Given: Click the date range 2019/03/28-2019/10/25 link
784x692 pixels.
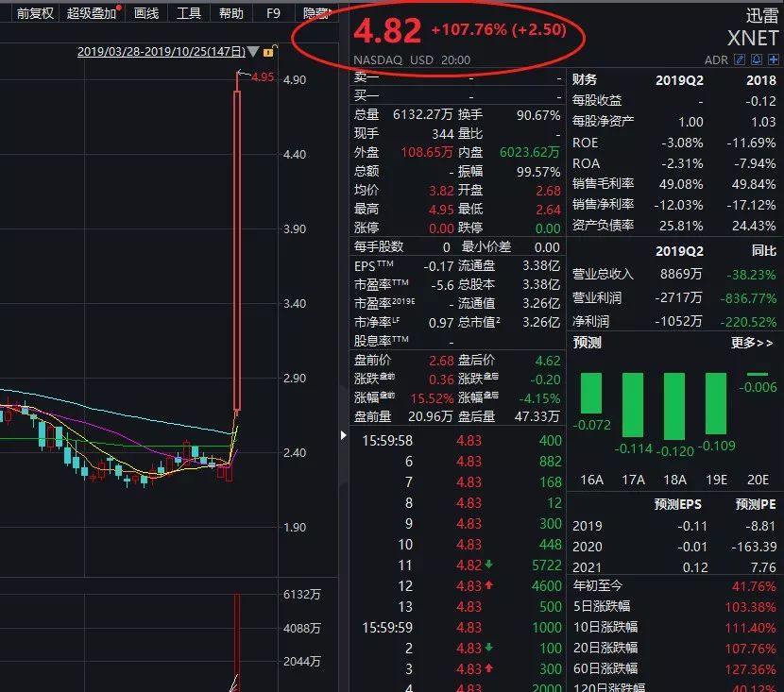Looking at the screenshot, I should click(161, 52).
